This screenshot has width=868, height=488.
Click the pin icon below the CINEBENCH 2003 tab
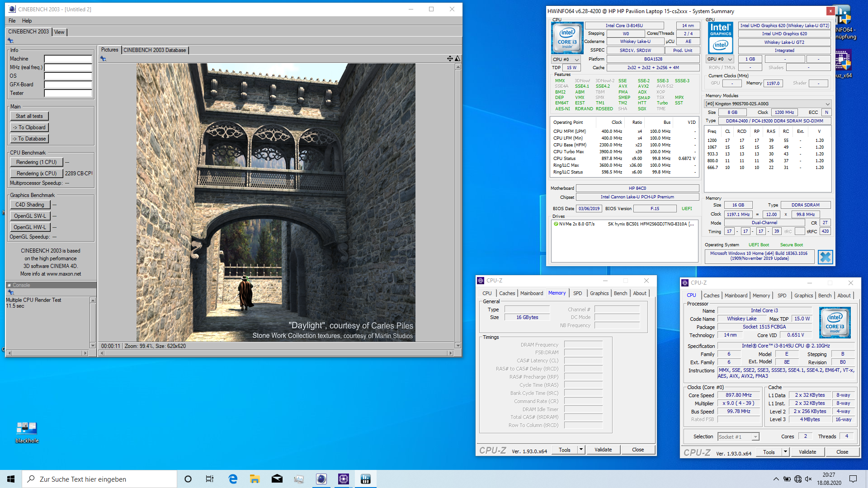pos(10,41)
